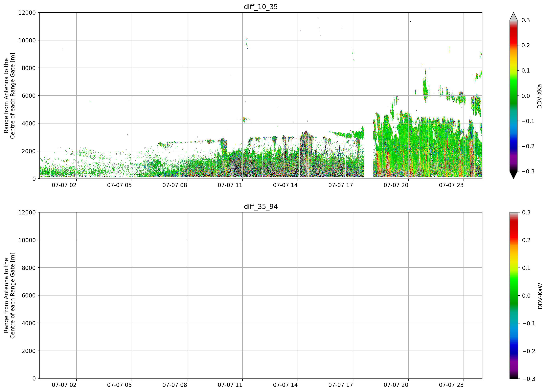Click "07-07 11" tick under diff_10_35 plot

[230, 185]
